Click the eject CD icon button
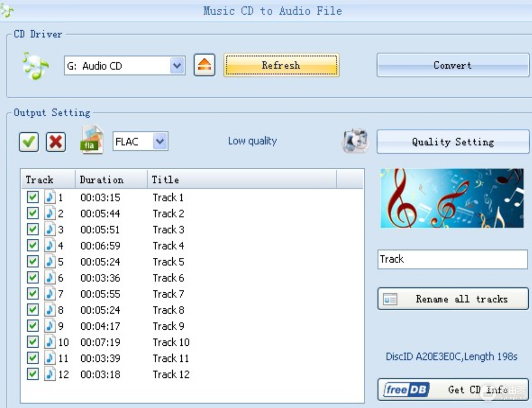The image size is (532, 408). click(204, 65)
